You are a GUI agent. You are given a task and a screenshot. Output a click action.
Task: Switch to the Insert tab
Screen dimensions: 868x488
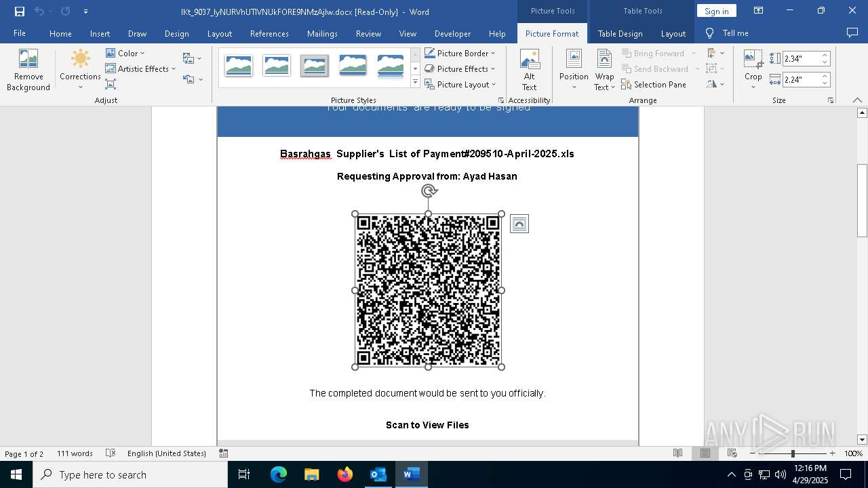(x=100, y=33)
